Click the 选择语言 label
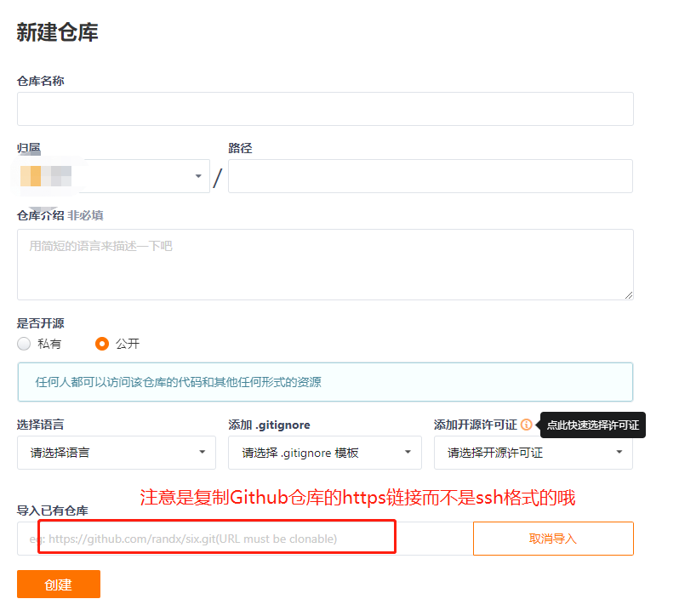 (40, 425)
